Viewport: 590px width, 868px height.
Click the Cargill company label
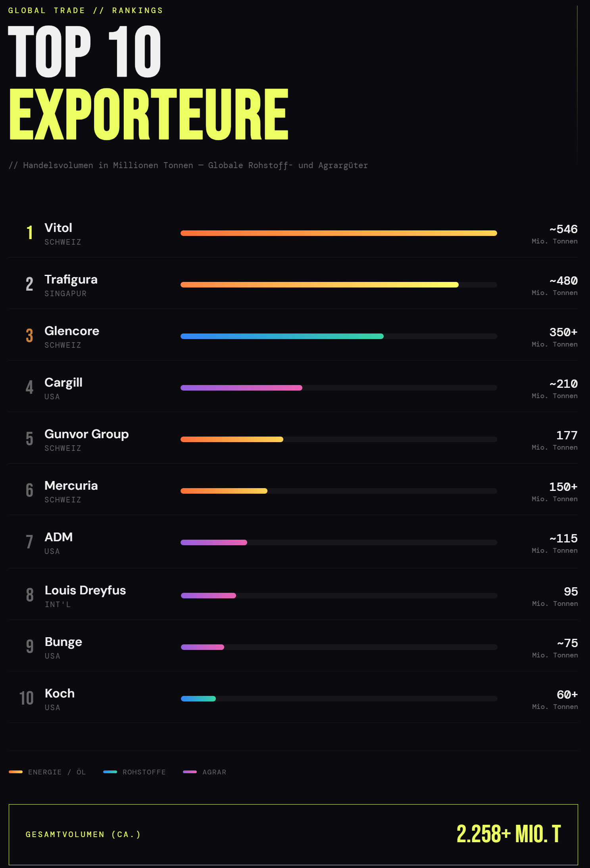[63, 383]
